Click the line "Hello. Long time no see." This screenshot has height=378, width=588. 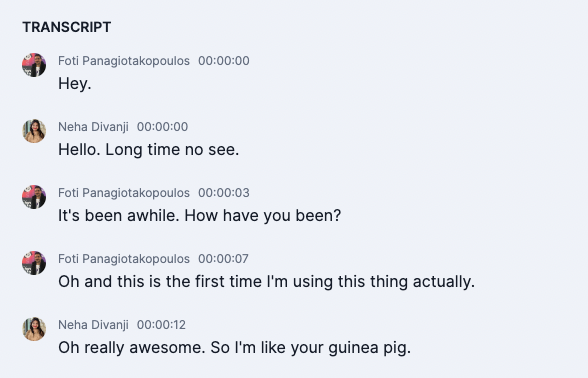click(x=148, y=149)
